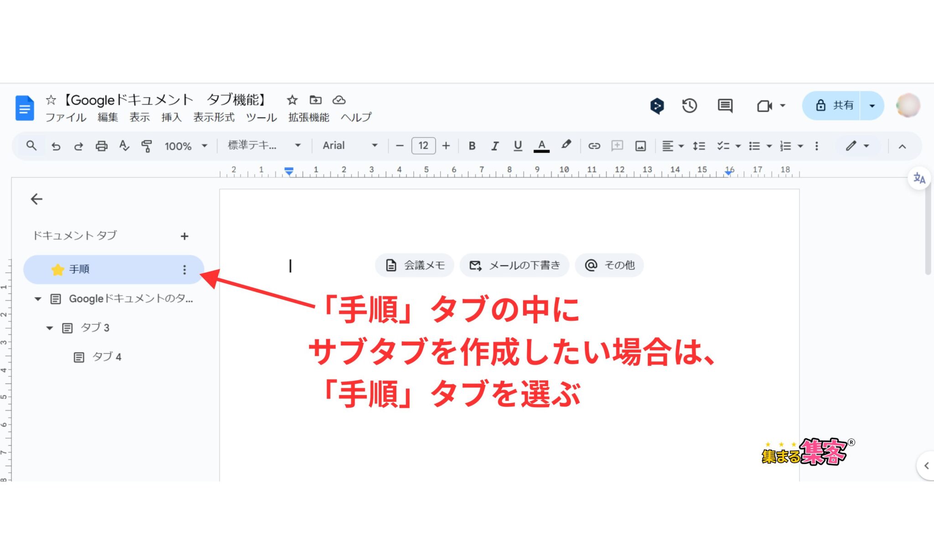The height and width of the screenshot is (560, 934).
Task: Open the search menus magnifier
Action: (31, 146)
